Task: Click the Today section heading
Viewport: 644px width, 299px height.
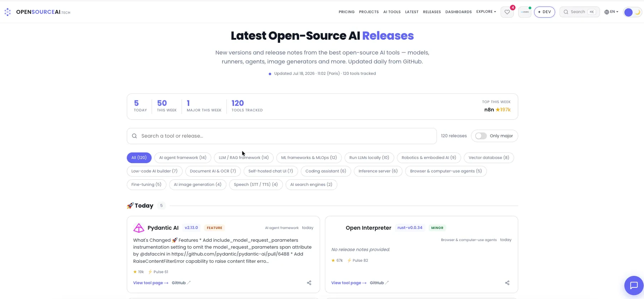Action: click(x=140, y=206)
